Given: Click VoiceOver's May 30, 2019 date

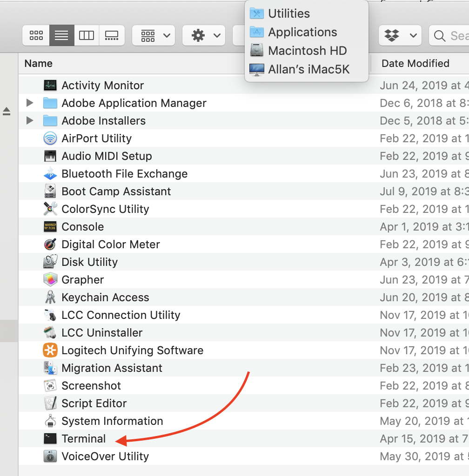Looking at the screenshot, I should click(424, 456).
